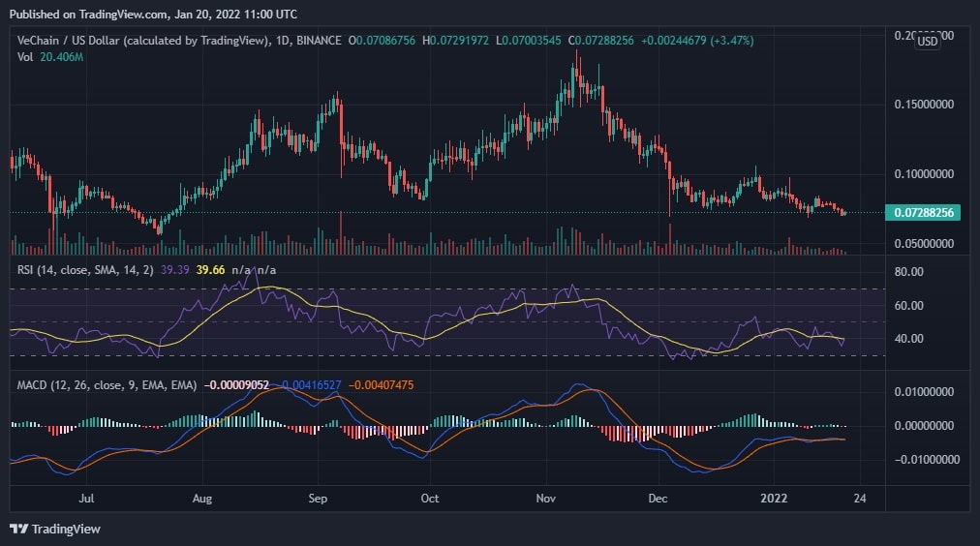The image size is (980, 546).
Task: Click the 24 date label on time axis
Action: (x=860, y=499)
